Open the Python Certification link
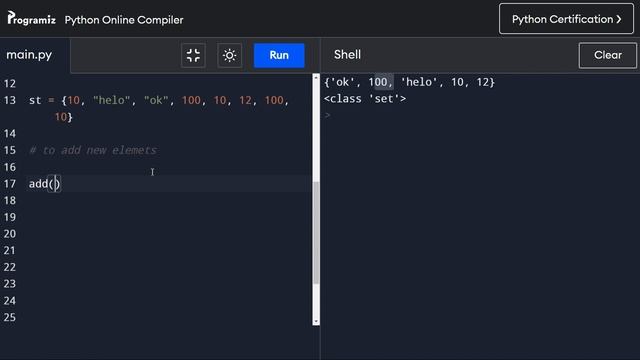Image resolution: width=640 pixels, height=360 pixels. tap(566, 19)
